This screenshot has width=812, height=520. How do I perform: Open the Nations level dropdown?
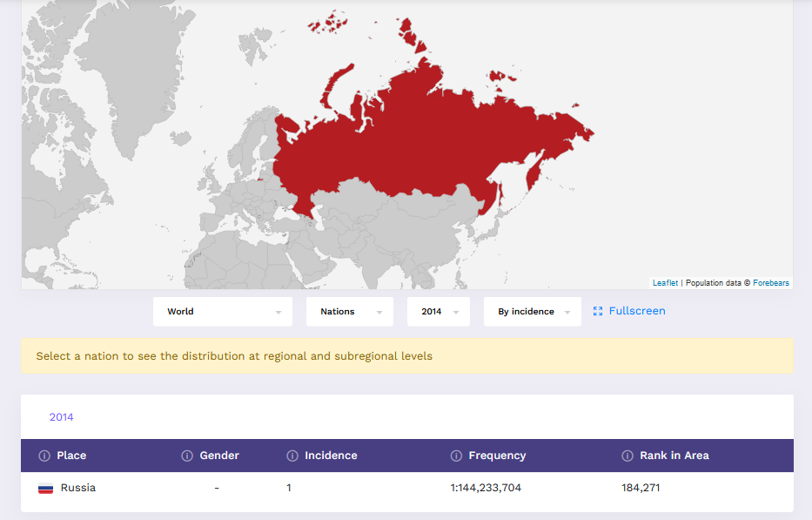[350, 312]
